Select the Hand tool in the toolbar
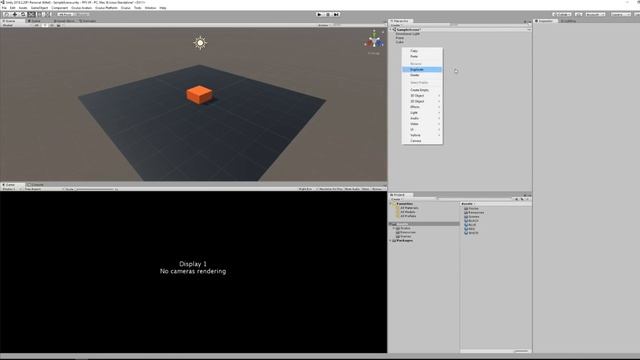This screenshot has width=640, height=360. click(7, 14)
